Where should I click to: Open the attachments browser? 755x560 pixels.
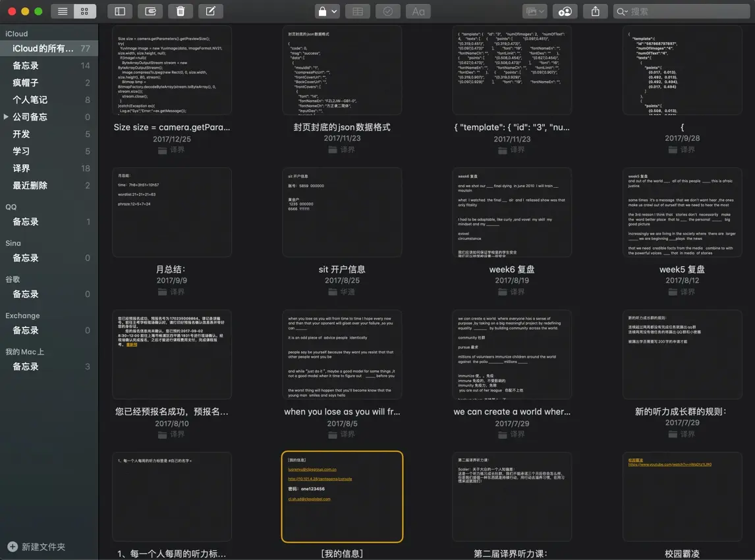[x=150, y=11]
